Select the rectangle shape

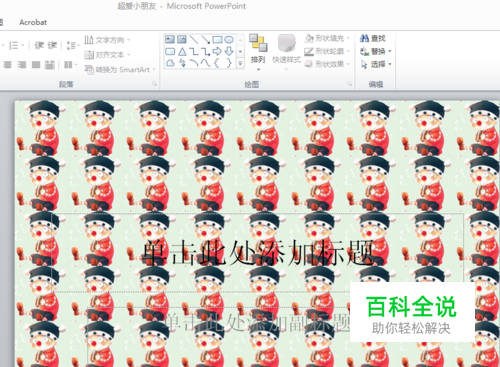217,39
